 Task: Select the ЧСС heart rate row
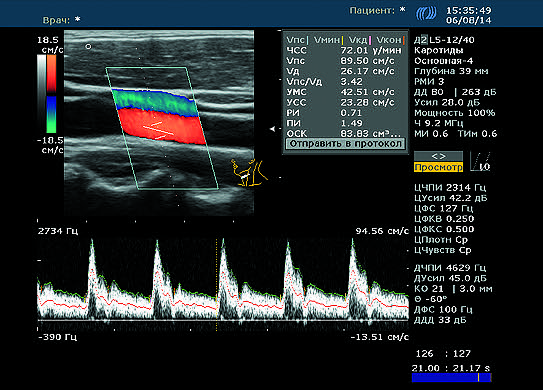[x=344, y=50]
